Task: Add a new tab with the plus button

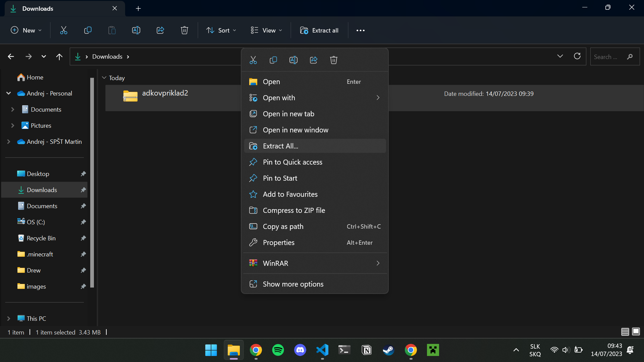Action: [138, 8]
